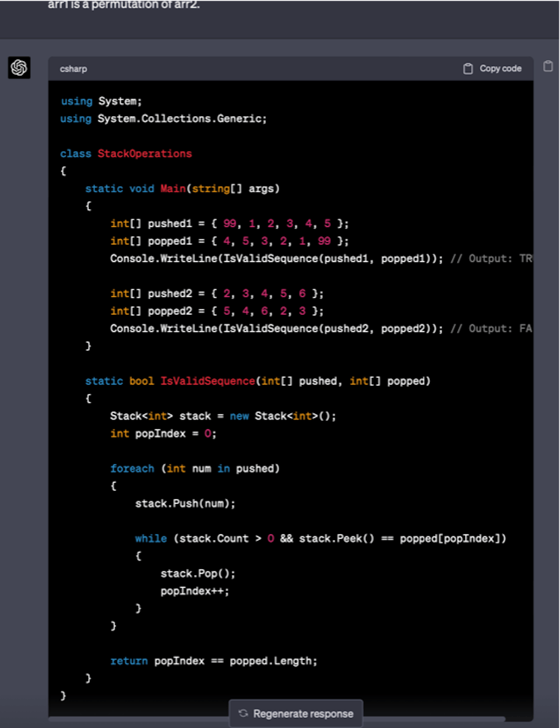Click the copy-message clipboard icon at far right
The height and width of the screenshot is (728, 560).
[x=548, y=66]
